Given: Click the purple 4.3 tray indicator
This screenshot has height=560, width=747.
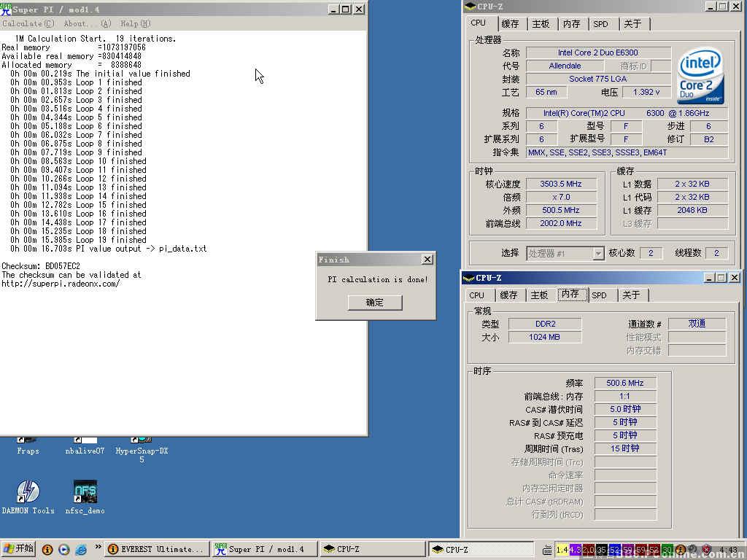Looking at the screenshot, I should pos(575,550).
